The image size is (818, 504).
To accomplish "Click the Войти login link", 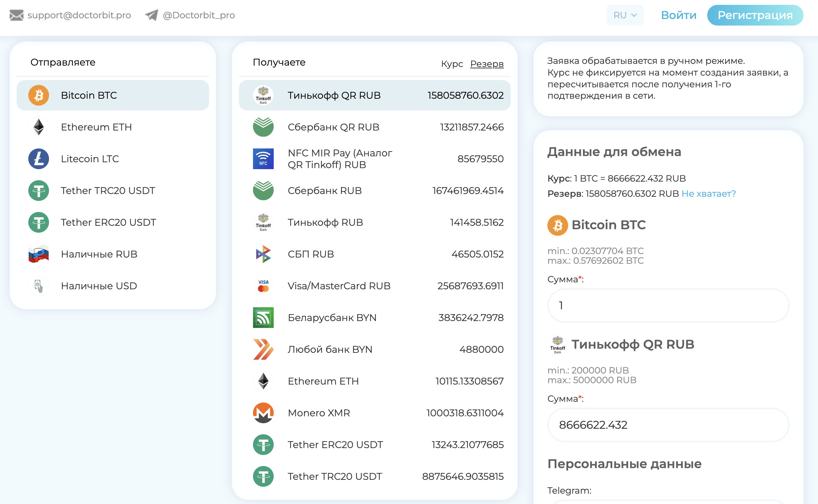I will tap(679, 15).
